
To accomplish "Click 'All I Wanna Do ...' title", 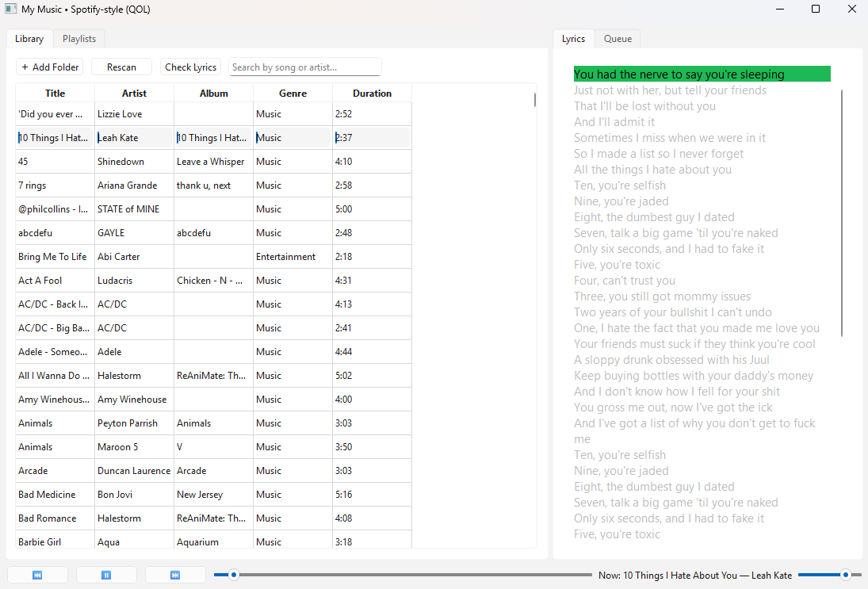I will click(x=55, y=376).
